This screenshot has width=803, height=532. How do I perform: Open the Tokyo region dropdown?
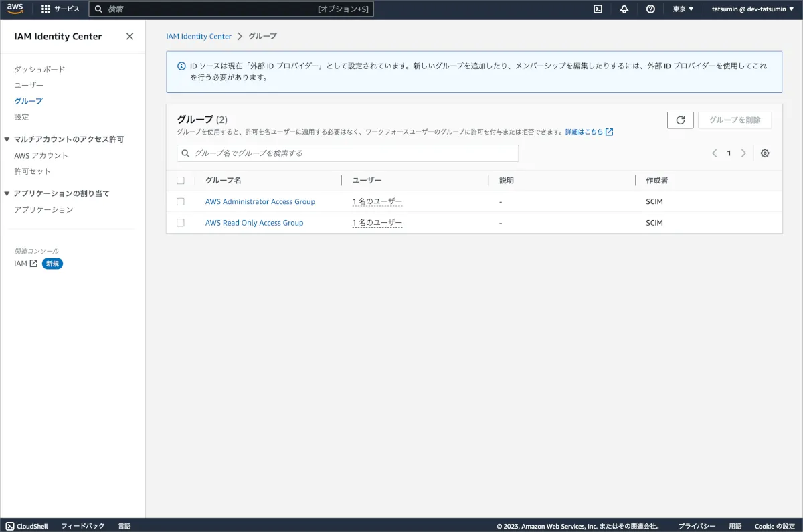[x=683, y=9]
